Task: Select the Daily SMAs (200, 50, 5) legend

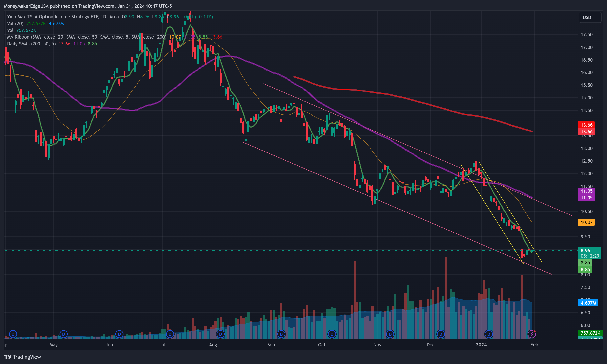Action: [31, 44]
